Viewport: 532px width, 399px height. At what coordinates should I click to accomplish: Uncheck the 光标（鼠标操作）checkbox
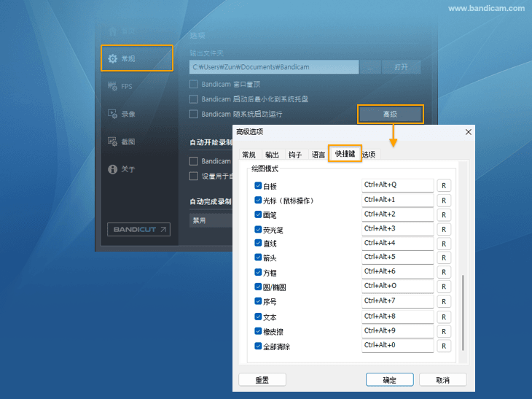point(258,201)
